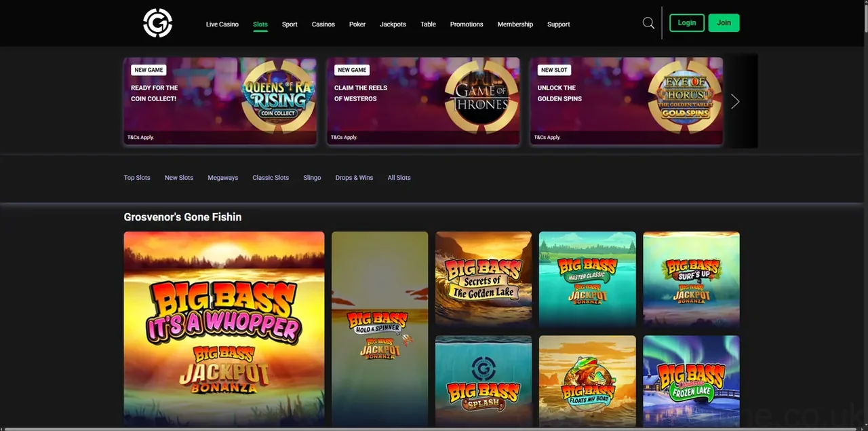Screen dimensions: 868x431
Task: Open Big Bass Master Classic game tile
Action: point(587,279)
